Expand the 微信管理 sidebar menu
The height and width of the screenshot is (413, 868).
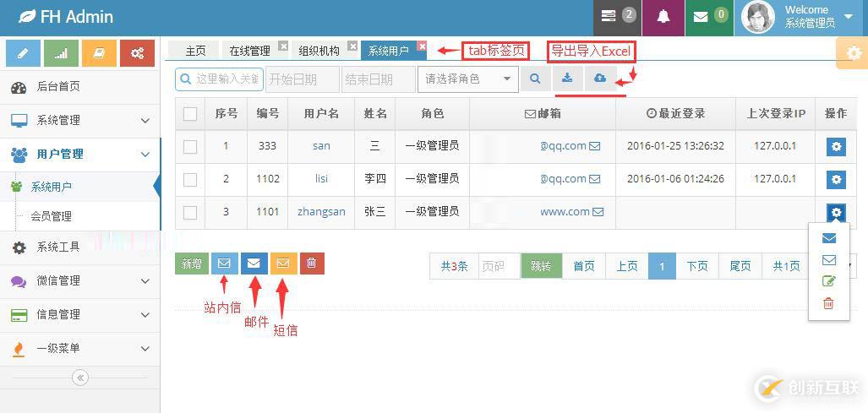point(80,281)
